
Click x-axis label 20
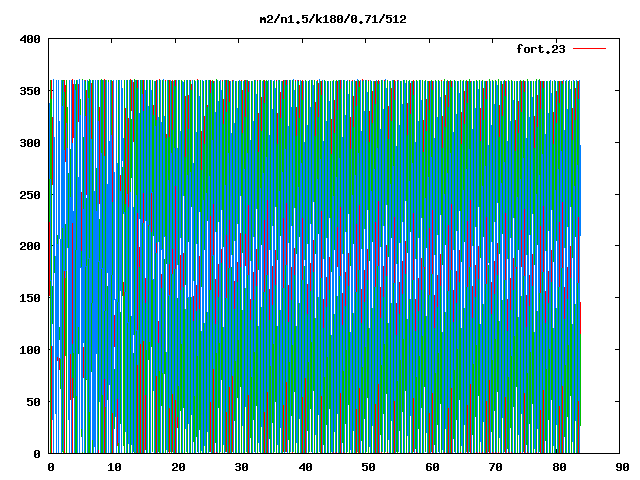coord(178,467)
